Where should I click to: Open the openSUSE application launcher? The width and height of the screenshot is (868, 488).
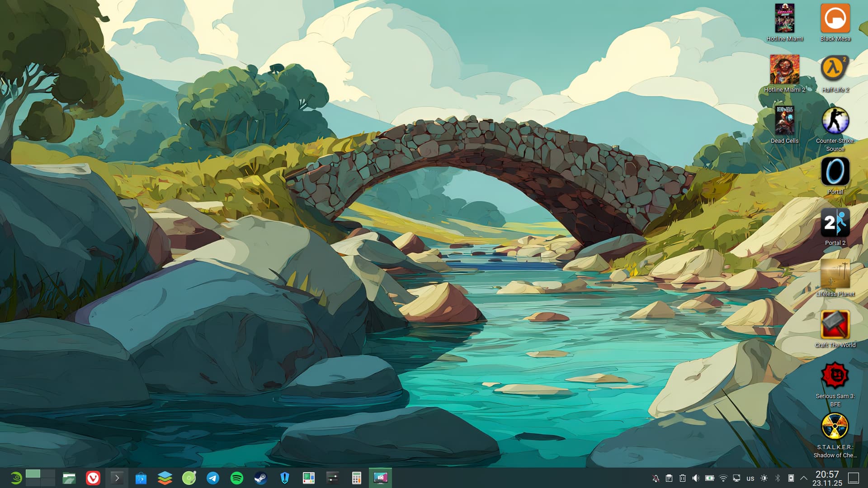16,478
